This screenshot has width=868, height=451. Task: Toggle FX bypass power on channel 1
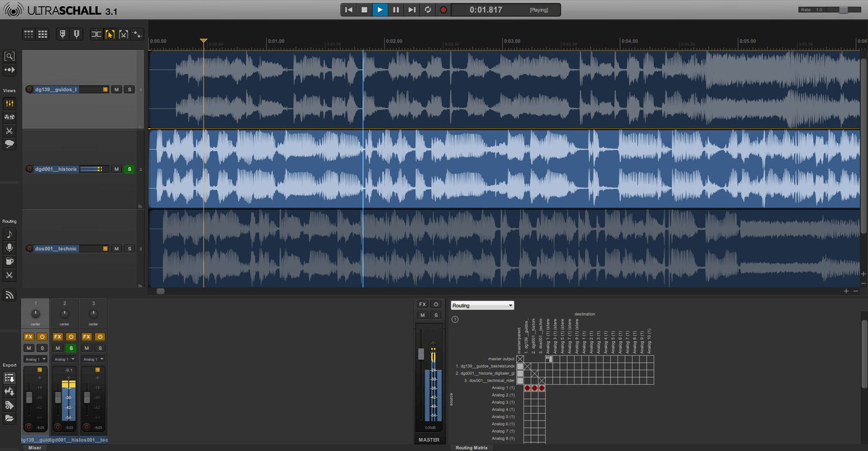click(x=41, y=336)
